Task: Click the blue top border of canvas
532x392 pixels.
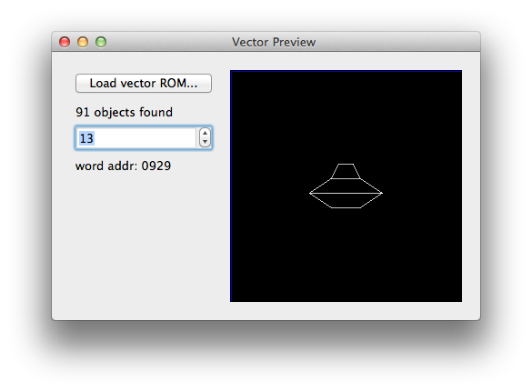Action: (x=346, y=71)
